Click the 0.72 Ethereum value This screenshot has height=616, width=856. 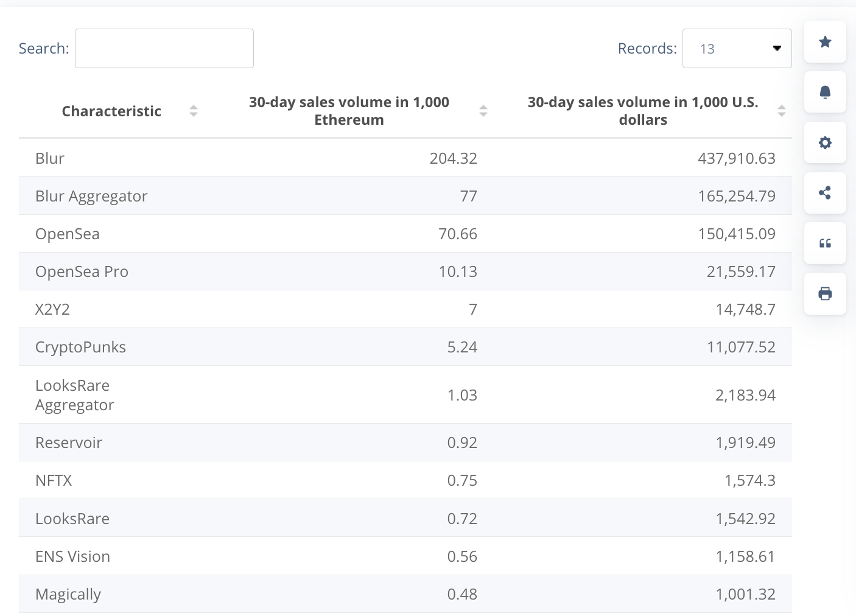point(462,519)
